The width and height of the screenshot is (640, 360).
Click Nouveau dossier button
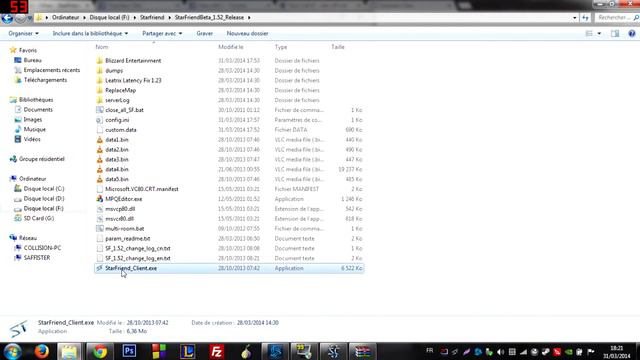click(x=247, y=33)
